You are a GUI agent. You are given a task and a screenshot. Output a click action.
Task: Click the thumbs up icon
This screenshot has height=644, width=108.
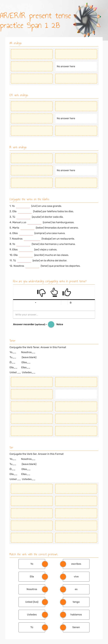tap(67, 292)
